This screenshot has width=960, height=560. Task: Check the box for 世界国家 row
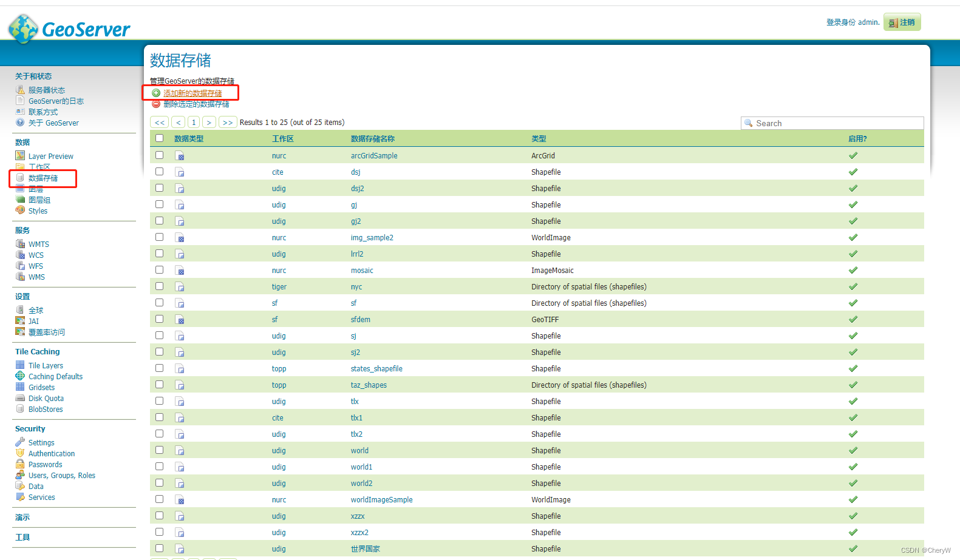(x=159, y=548)
